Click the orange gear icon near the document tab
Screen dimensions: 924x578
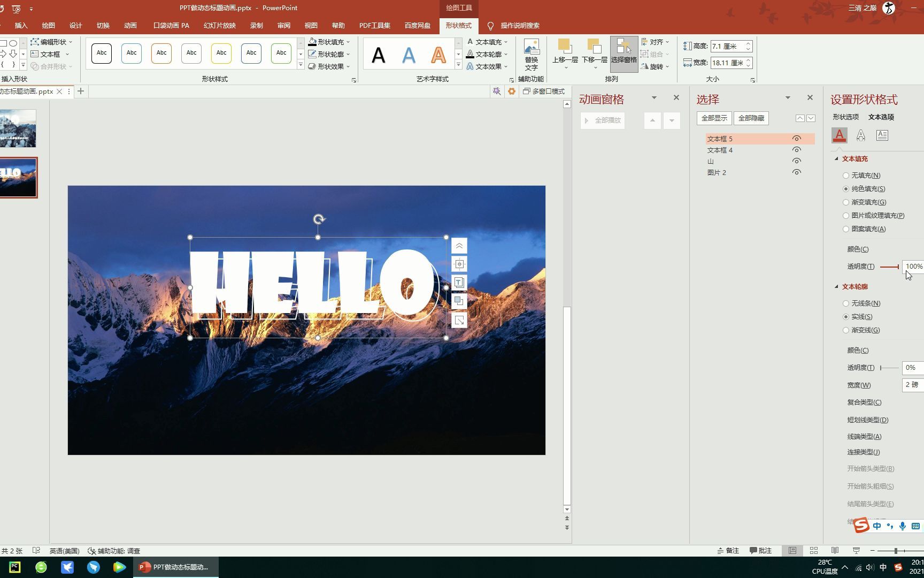[x=512, y=92]
